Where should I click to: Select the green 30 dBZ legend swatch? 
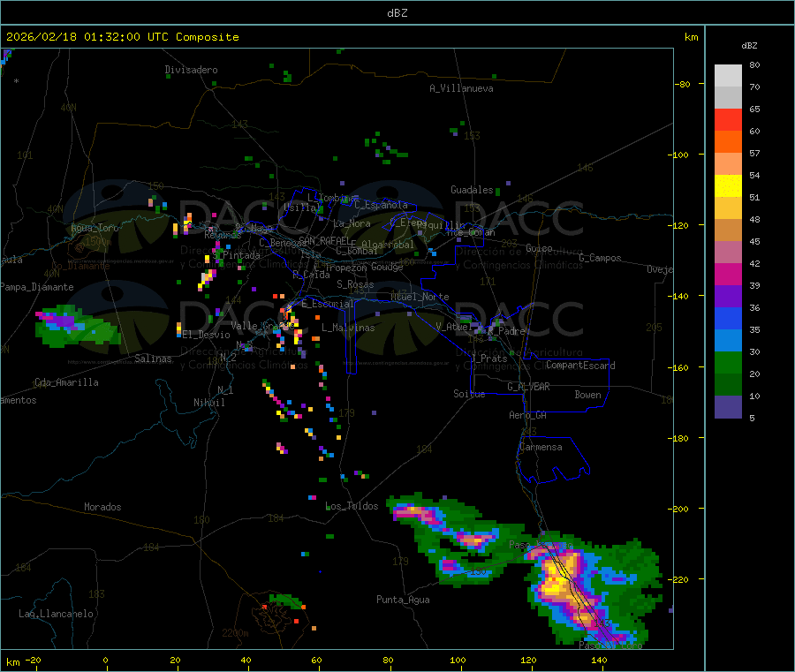coord(728,362)
